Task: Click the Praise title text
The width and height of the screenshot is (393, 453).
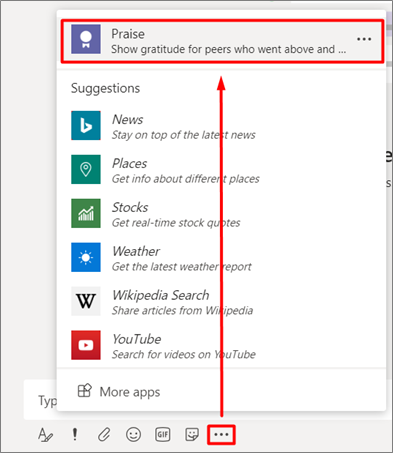Action: coord(128,34)
